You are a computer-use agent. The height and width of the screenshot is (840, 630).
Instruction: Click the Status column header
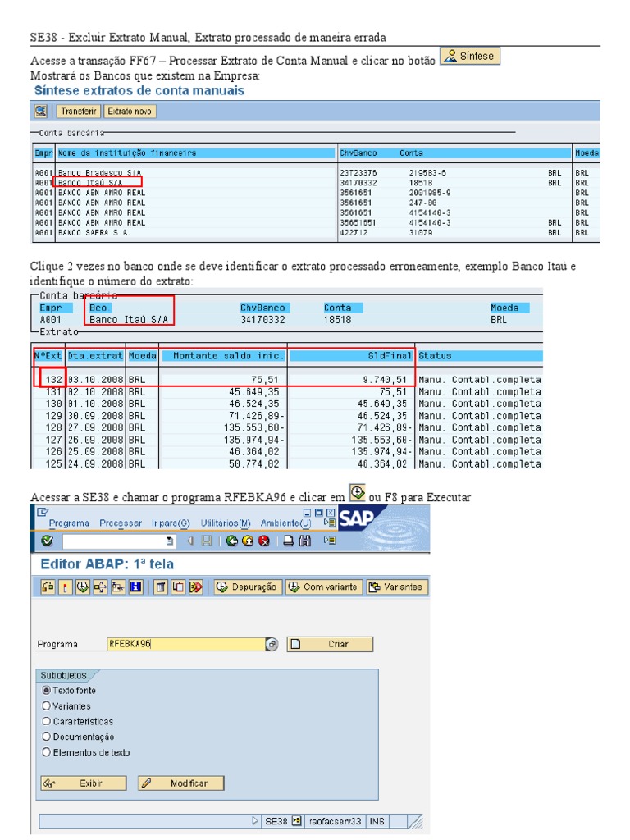[x=479, y=356]
